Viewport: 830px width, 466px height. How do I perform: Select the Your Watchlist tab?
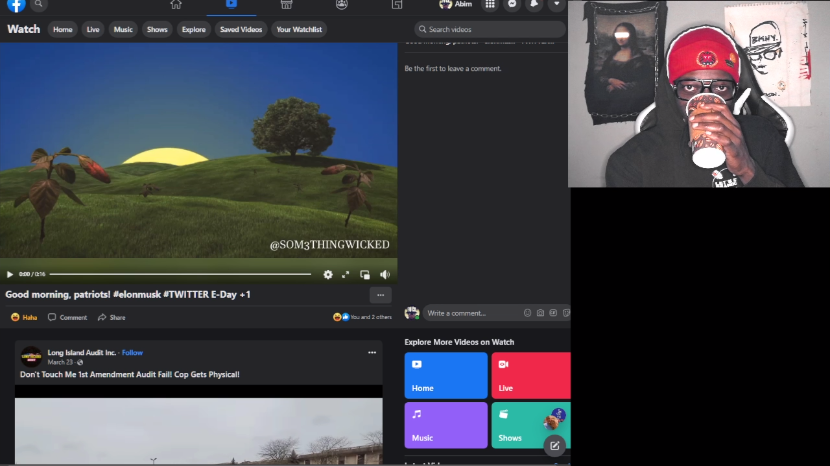[x=299, y=29]
